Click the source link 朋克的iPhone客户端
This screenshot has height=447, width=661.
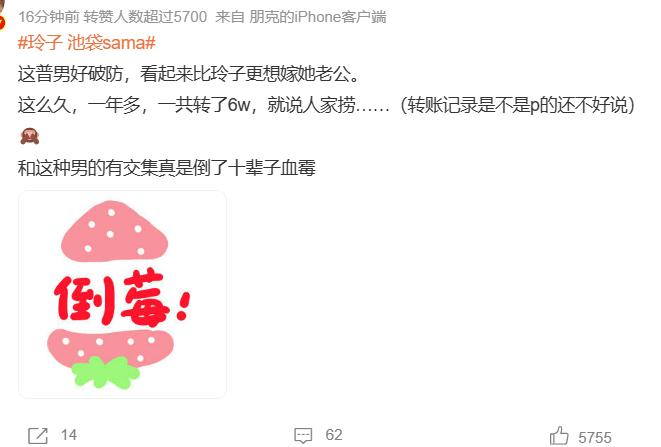coord(317,17)
